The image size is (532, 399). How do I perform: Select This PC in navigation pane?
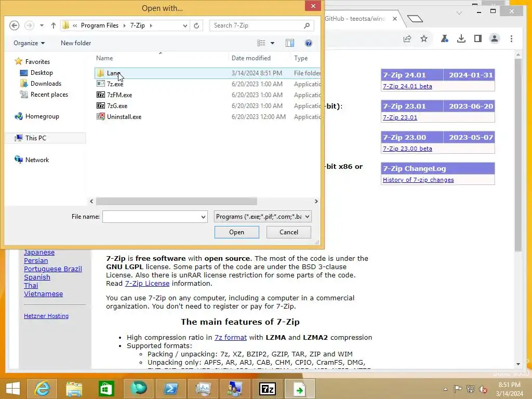[x=36, y=138]
